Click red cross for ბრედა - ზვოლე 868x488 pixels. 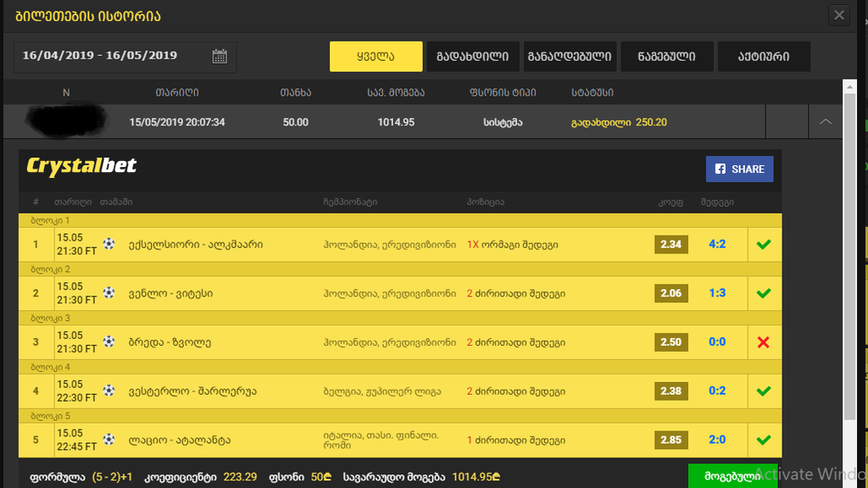pos(764,342)
